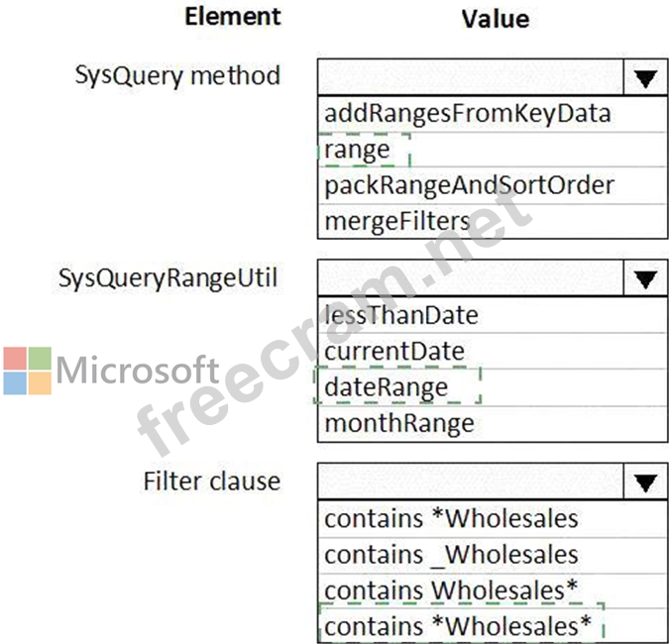The height and width of the screenshot is (644, 669).
Task: Select the currentDate option
Action: pyautogui.click(x=394, y=351)
